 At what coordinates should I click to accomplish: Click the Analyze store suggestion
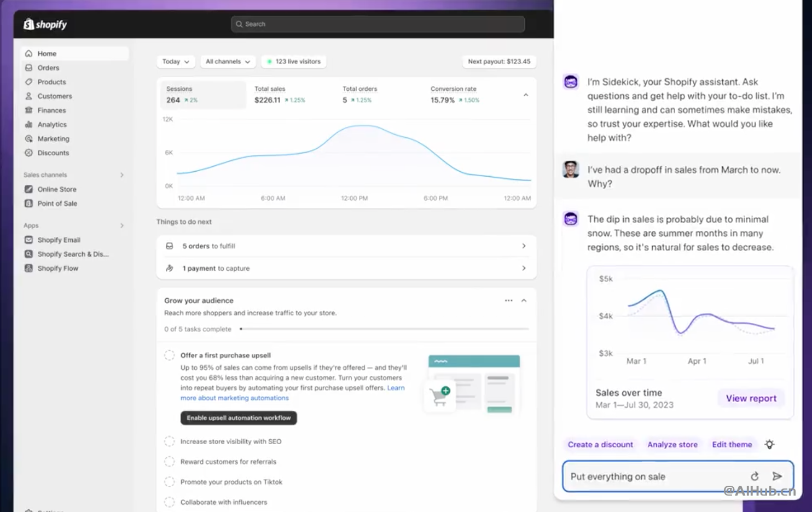[672, 445]
